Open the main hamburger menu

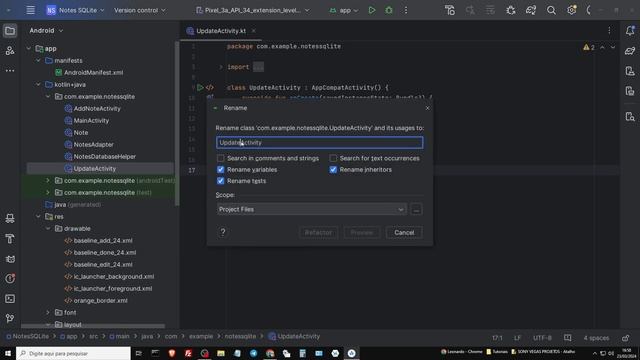click(x=31, y=10)
